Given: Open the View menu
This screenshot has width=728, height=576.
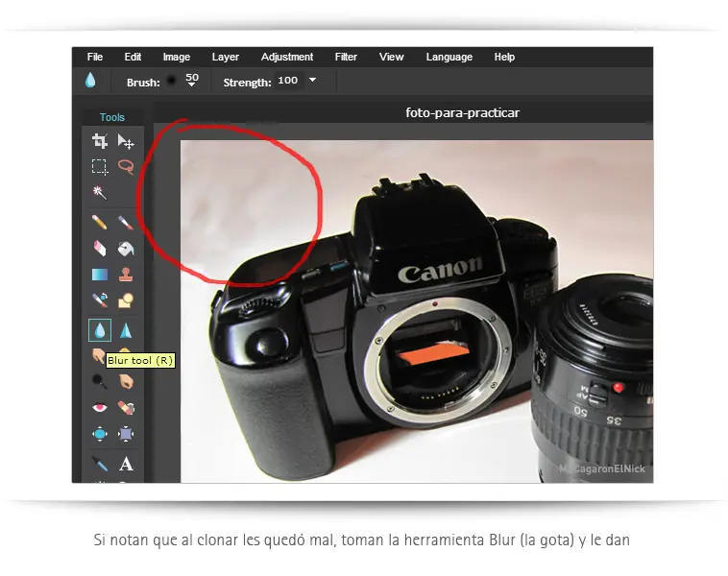Looking at the screenshot, I should click(392, 57).
